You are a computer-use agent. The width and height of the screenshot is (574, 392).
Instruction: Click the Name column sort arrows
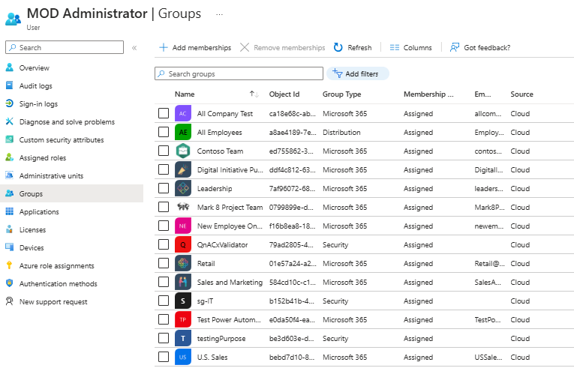tap(254, 94)
